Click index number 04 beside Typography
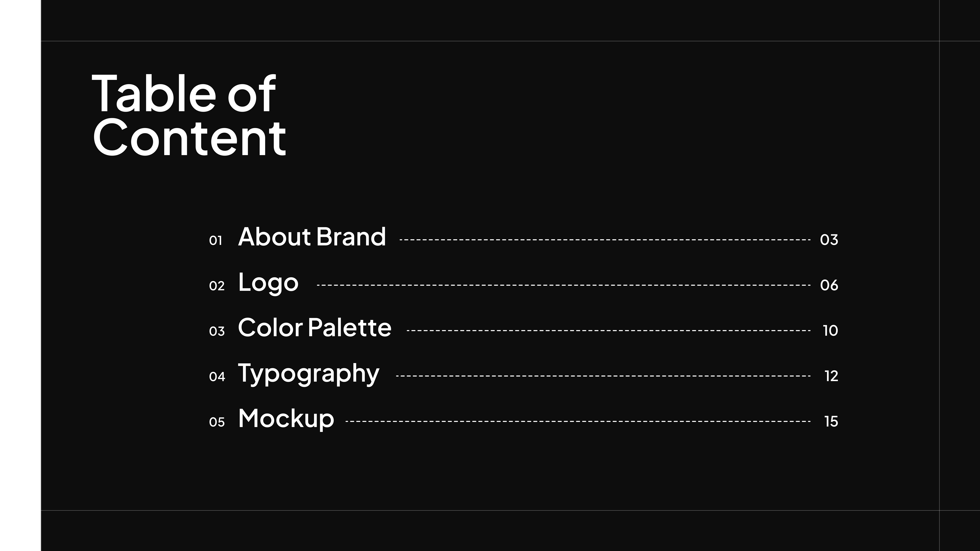This screenshot has width=980, height=551. pos(217,377)
